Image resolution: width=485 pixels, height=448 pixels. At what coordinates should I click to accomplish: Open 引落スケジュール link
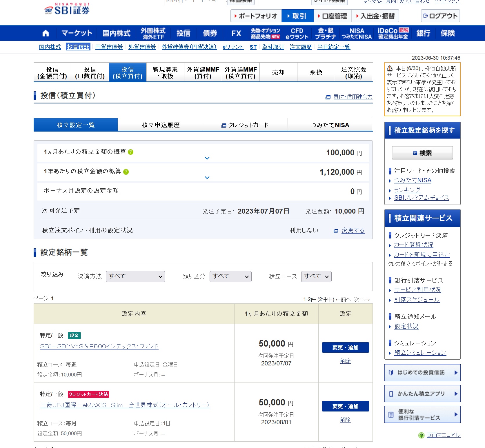[x=417, y=300]
